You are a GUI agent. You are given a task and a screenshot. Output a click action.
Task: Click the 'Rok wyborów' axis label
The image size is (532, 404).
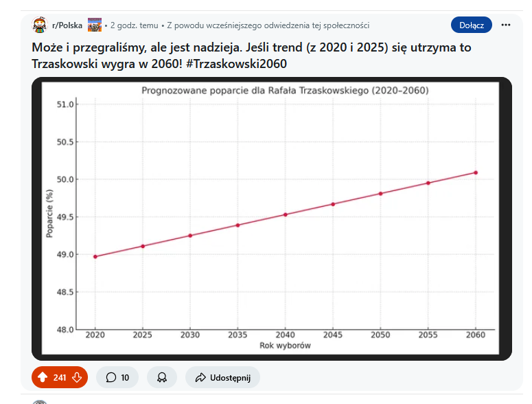click(285, 346)
